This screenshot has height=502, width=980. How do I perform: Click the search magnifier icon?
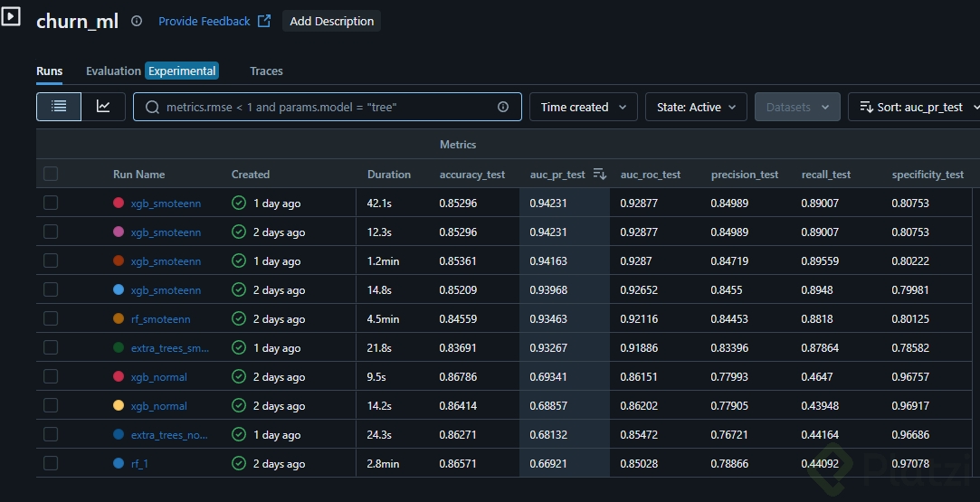pyautogui.click(x=152, y=107)
